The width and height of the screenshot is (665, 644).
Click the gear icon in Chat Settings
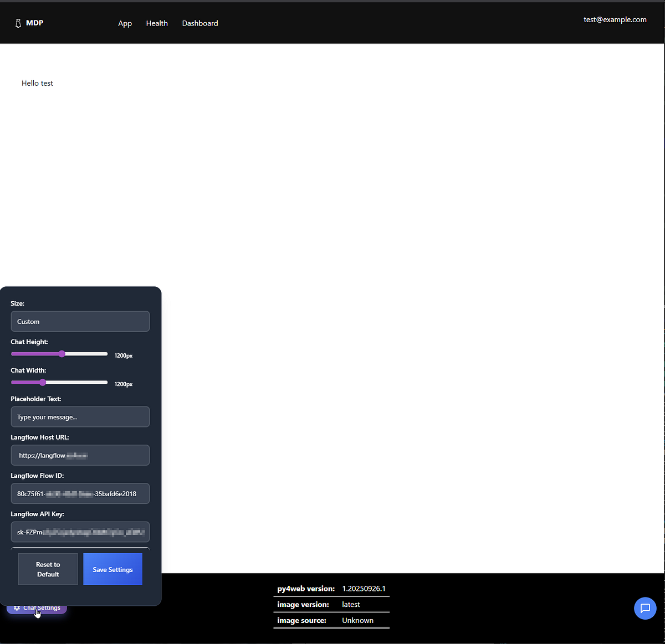point(17,608)
